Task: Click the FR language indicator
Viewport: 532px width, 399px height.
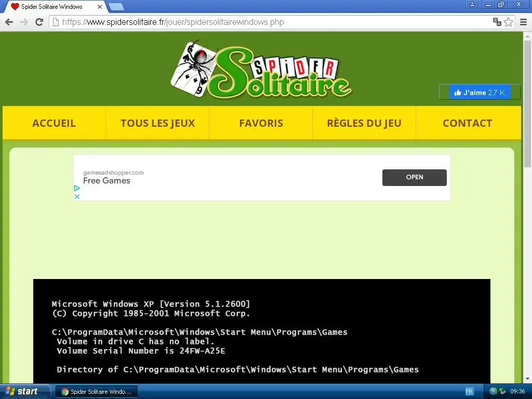Action: (x=469, y=392)
